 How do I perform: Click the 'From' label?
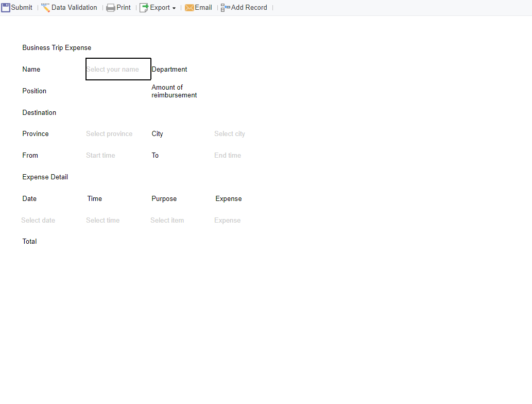point(30,156)
